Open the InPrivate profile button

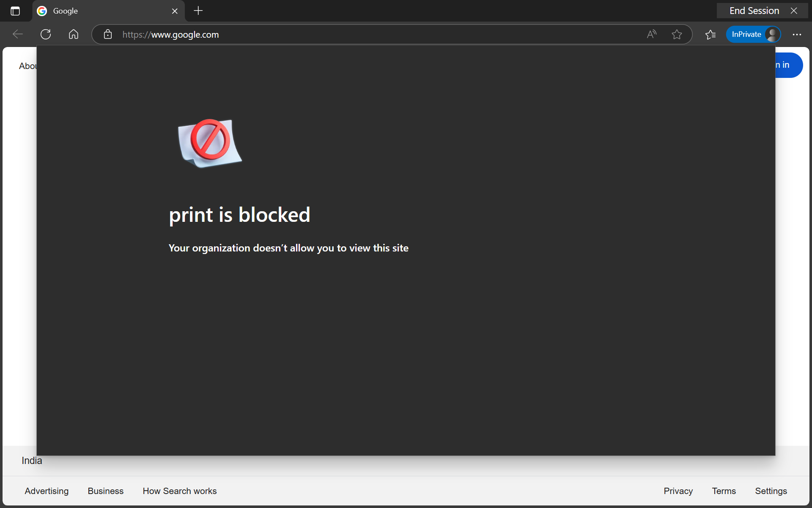coord(753,34)
